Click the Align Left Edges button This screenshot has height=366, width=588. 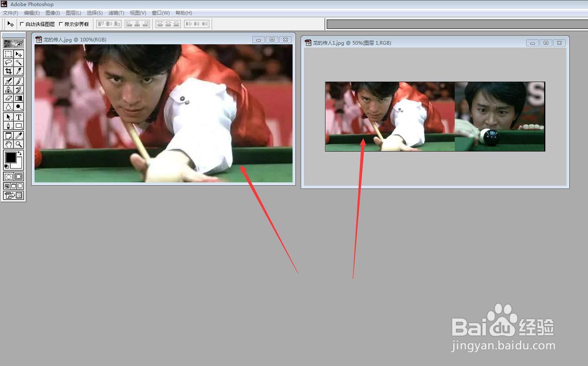pyautogui.click(x=129, y=24)
